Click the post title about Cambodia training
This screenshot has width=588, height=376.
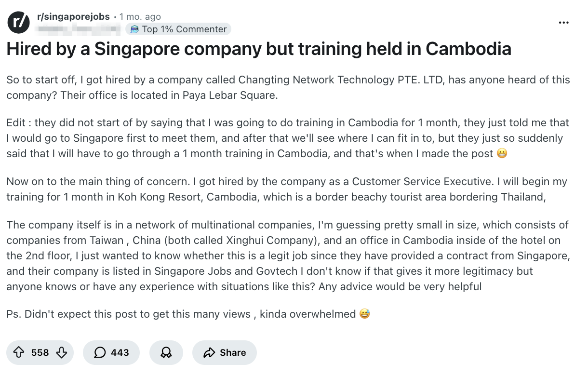coord(259,49)
